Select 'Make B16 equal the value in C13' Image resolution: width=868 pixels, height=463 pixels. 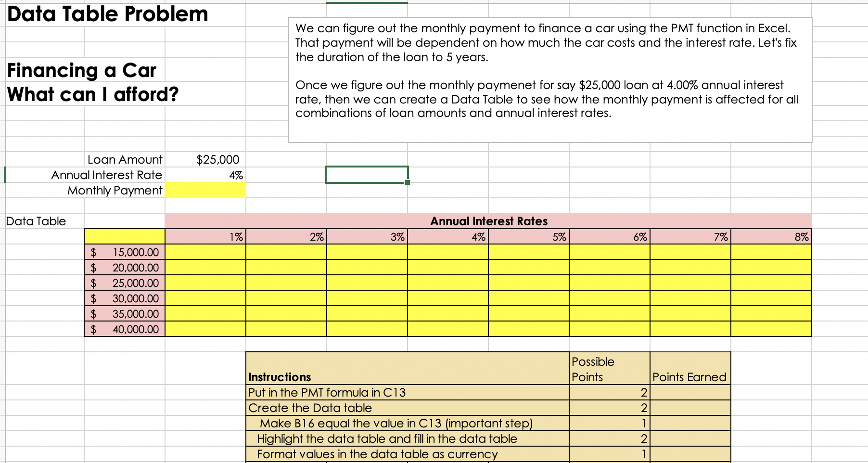click(408, 423)
